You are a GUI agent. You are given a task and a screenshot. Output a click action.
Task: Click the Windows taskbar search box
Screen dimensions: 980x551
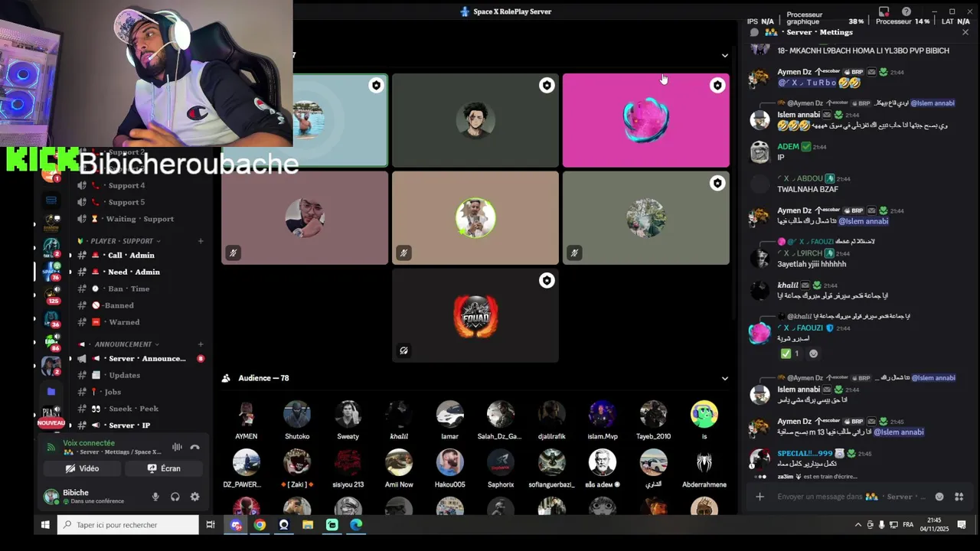tap(128, 525)
